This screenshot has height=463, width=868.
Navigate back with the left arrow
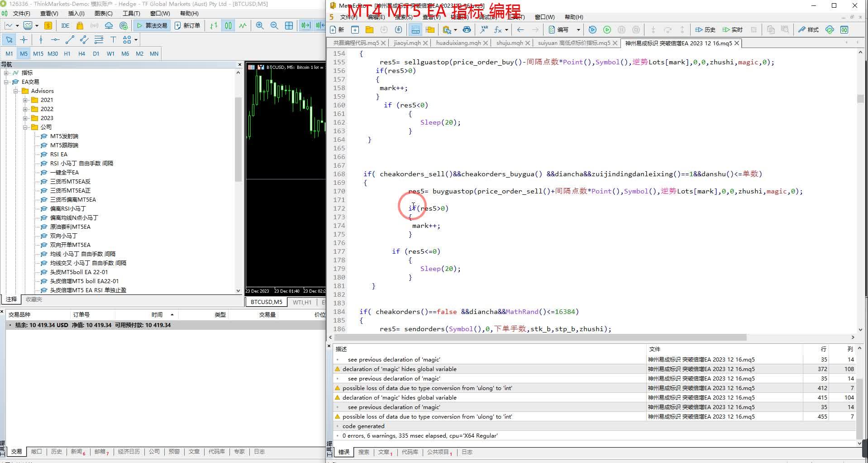pos(520,30)
